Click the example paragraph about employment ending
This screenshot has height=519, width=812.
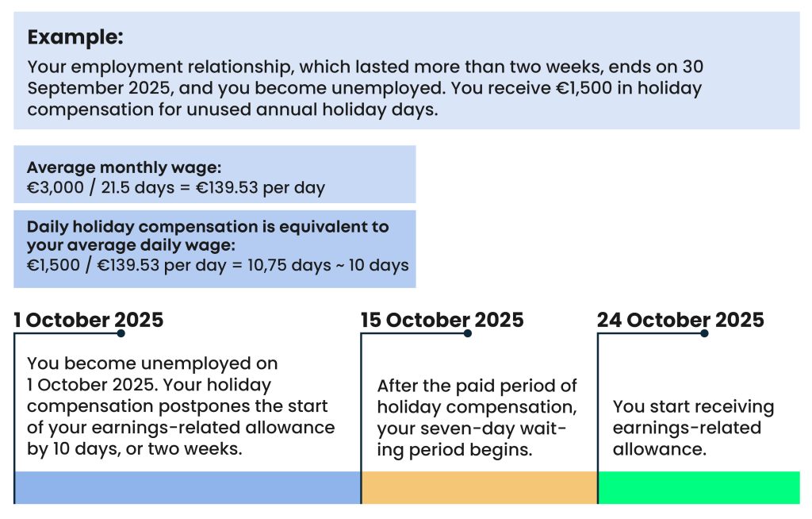click(365, 88)
